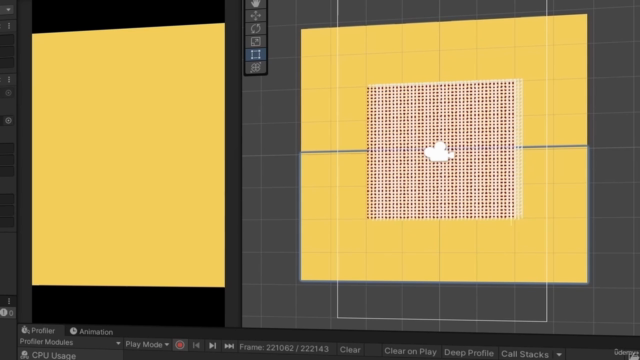Open the Profiler Modules dropdown
This screenshot has height=360, width=640.
[70, 342]
